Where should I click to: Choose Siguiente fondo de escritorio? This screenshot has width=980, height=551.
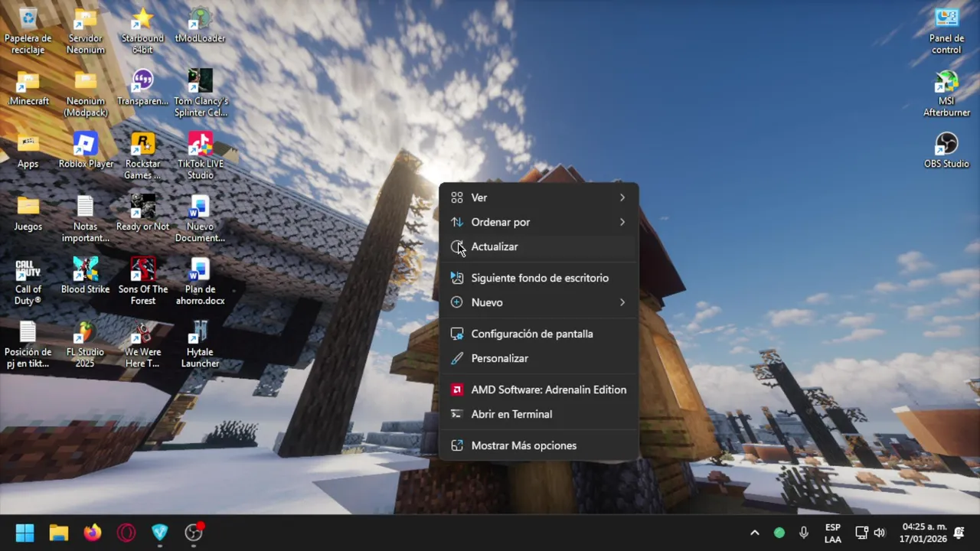tap(538, 278)
